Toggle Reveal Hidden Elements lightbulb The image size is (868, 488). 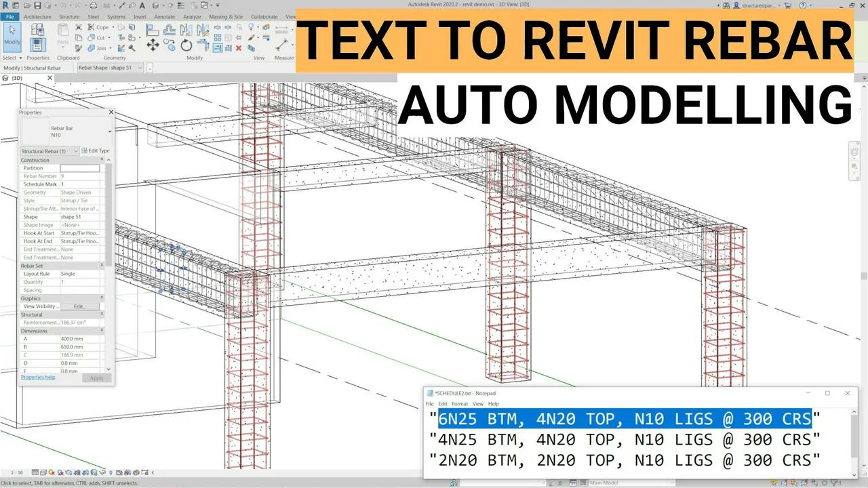pos(111,471)
